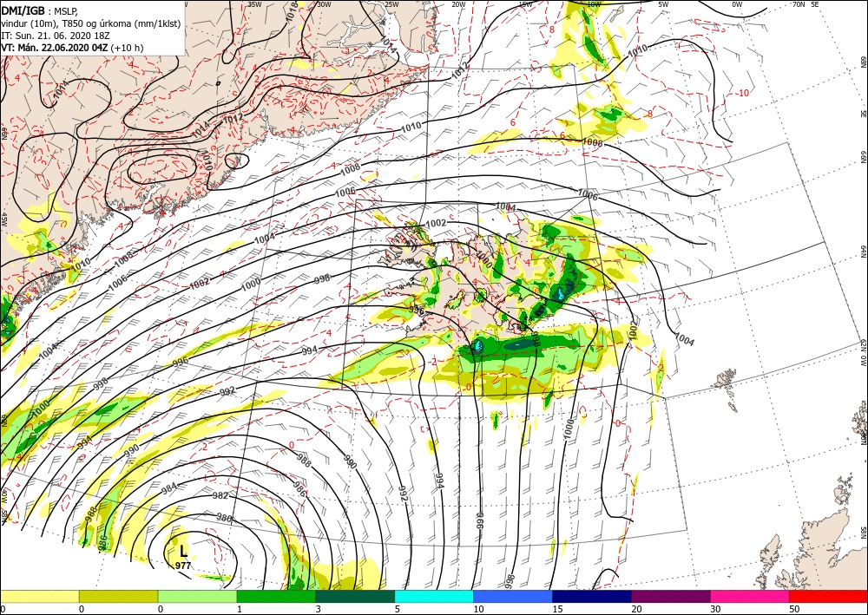Click the L low-pressure center marker

point(184,552)
